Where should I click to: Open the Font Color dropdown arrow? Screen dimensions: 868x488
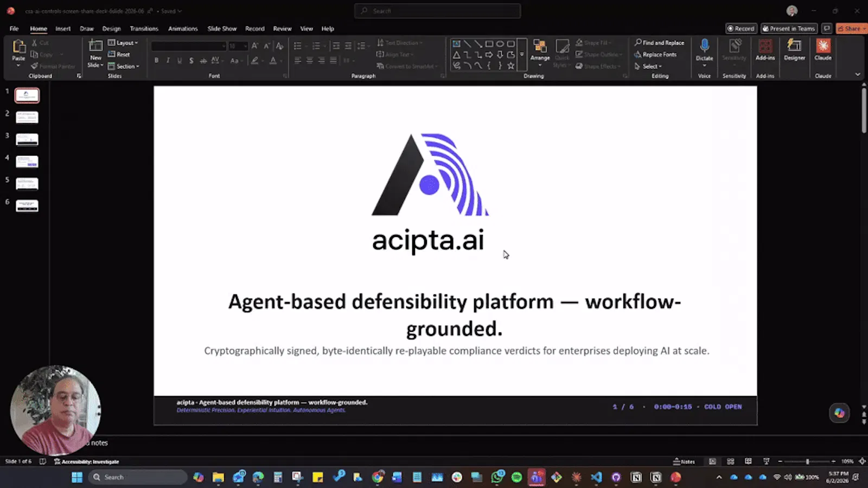pos(281,61)
